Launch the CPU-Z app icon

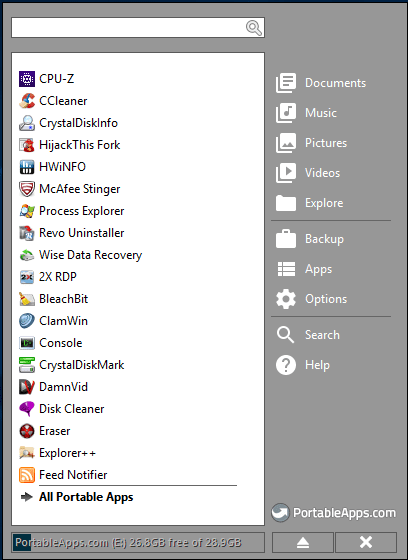coord(27,79)
